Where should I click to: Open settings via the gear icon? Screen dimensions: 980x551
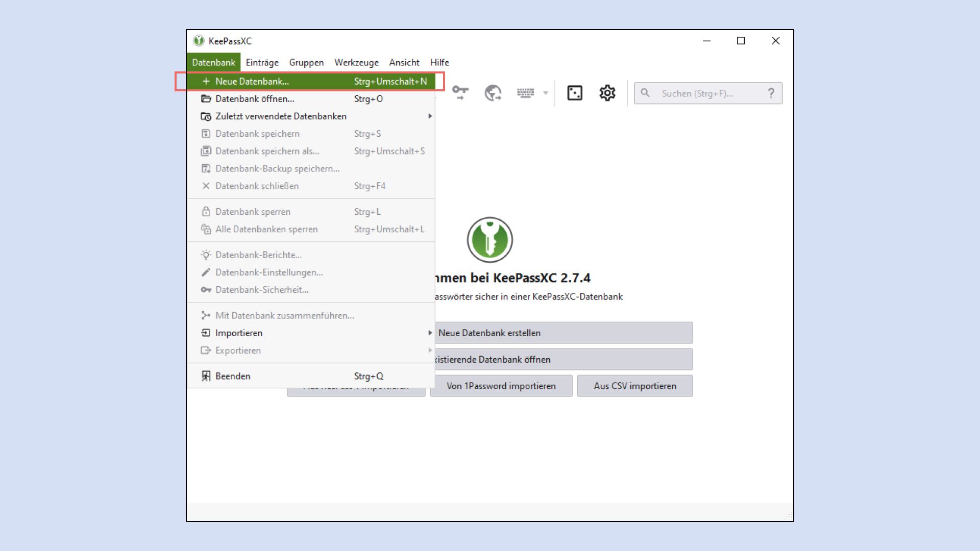[607, 93]
